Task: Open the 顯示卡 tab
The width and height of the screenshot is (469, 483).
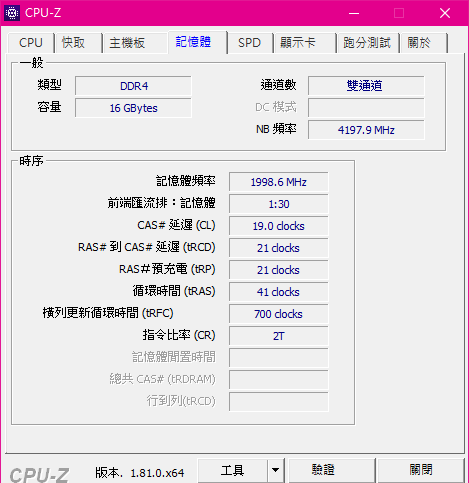Action: tap(305, 43)
